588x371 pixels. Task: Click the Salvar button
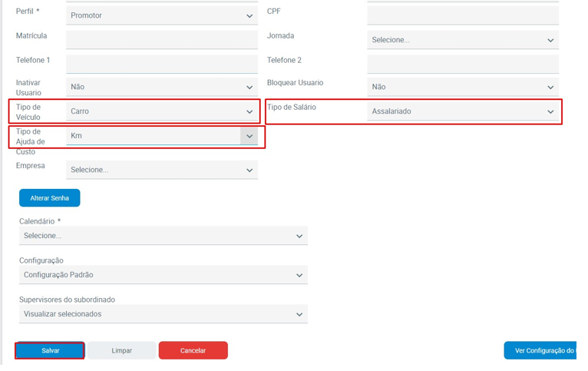pos(51,350)
